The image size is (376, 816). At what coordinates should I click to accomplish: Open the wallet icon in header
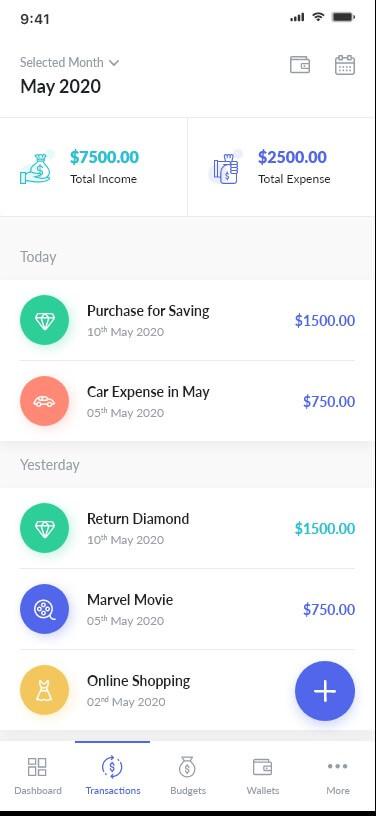click(300, 65)
